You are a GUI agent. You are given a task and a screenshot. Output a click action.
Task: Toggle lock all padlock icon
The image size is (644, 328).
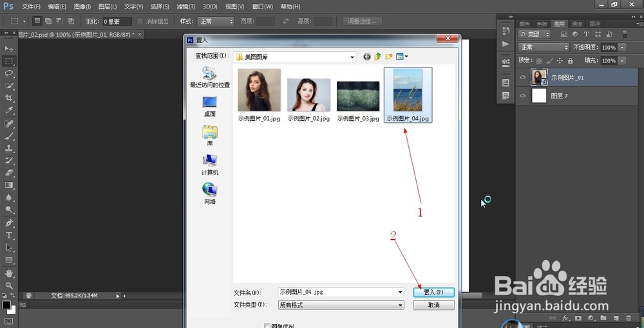570,60
